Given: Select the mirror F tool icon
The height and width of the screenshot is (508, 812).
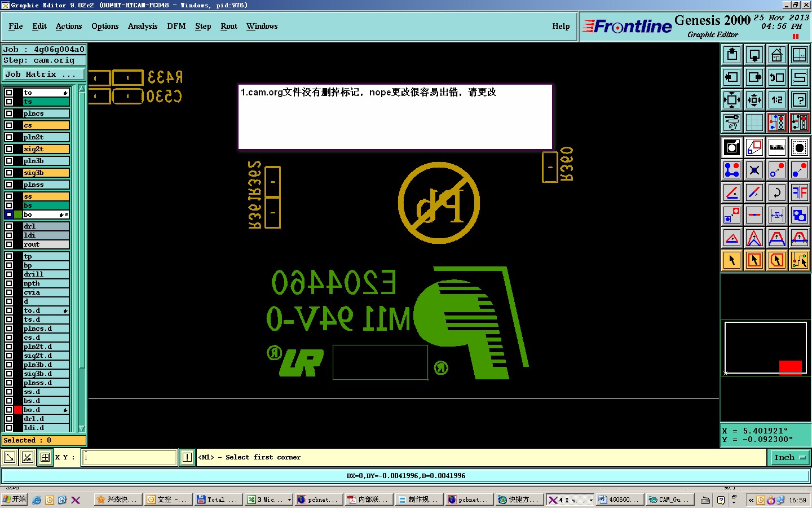Looking at the screenshot, I should 800,192.
